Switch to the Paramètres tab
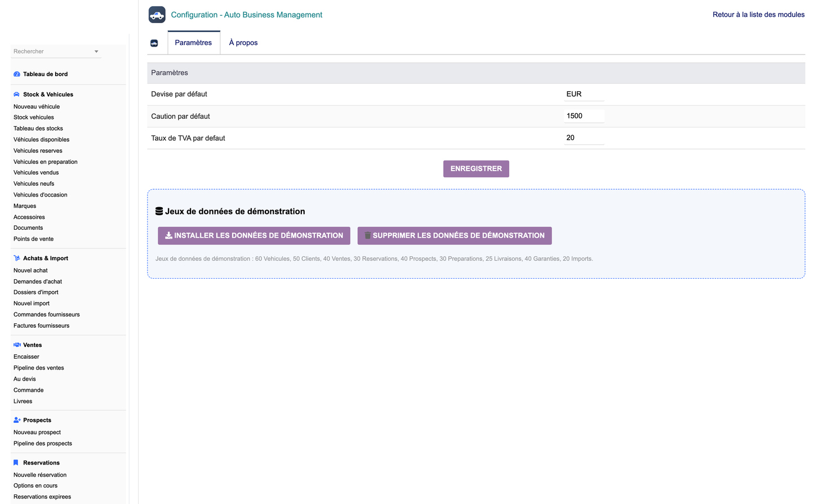The height and width of the screenshot is (504, 814). tap(193, 43)
